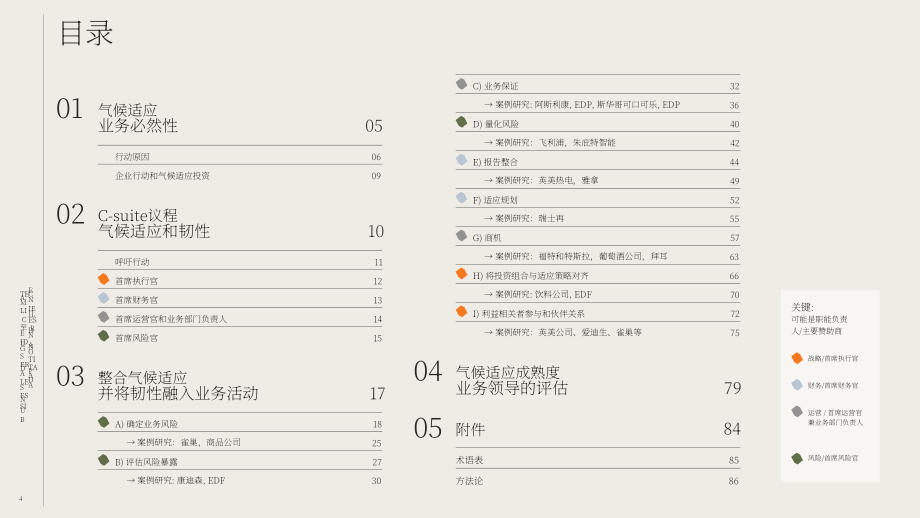920x518 pixels.
Task: Click the gray marker next to C) 业务保证
Action: pos(462,84)
